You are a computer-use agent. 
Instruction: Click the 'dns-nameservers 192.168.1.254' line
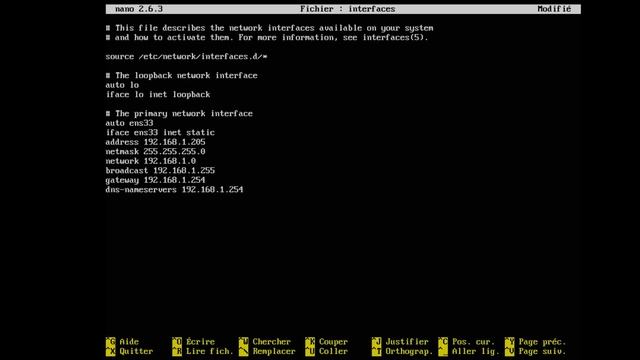point(174,189)
